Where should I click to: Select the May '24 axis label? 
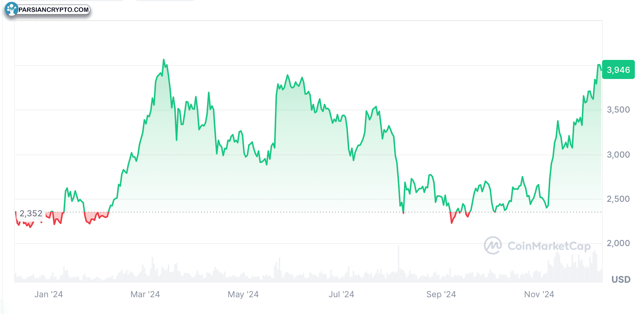click(243, 295)
